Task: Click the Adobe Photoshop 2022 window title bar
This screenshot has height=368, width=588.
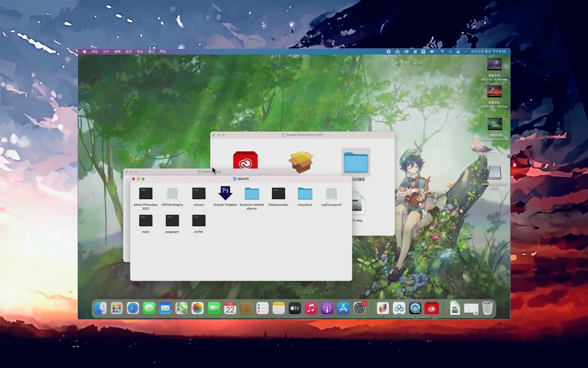Action: 303,135
